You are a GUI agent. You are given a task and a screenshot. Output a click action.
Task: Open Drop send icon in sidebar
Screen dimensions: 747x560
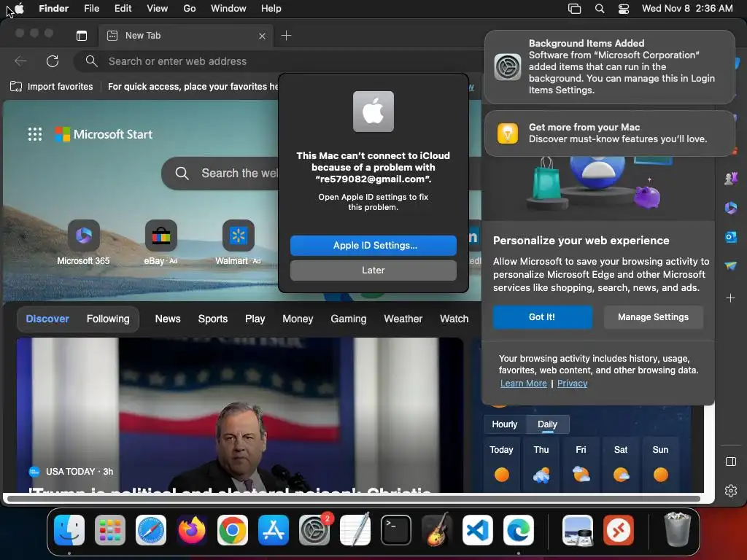coord(731,265)
